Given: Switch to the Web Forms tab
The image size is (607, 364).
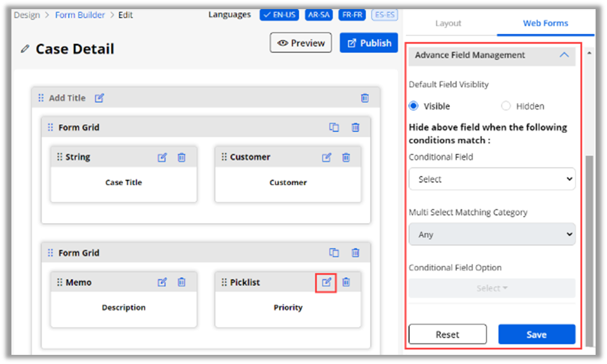Looking at the screenshot, I should (x=545, y=23).
